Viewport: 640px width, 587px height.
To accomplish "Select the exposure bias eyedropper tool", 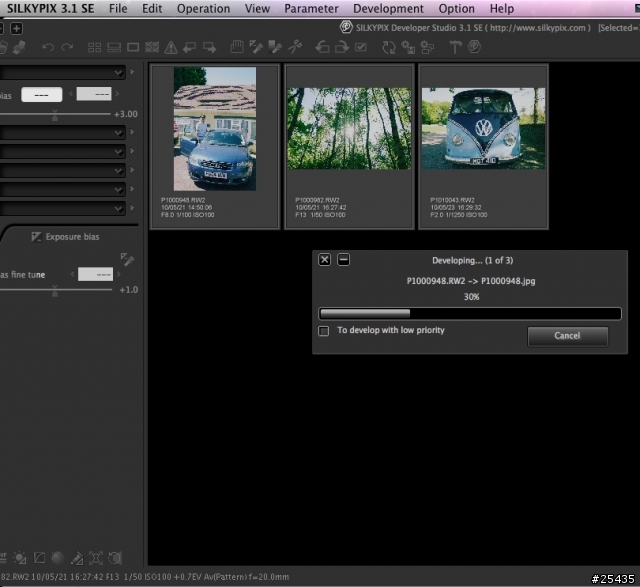I will [256, 47].
